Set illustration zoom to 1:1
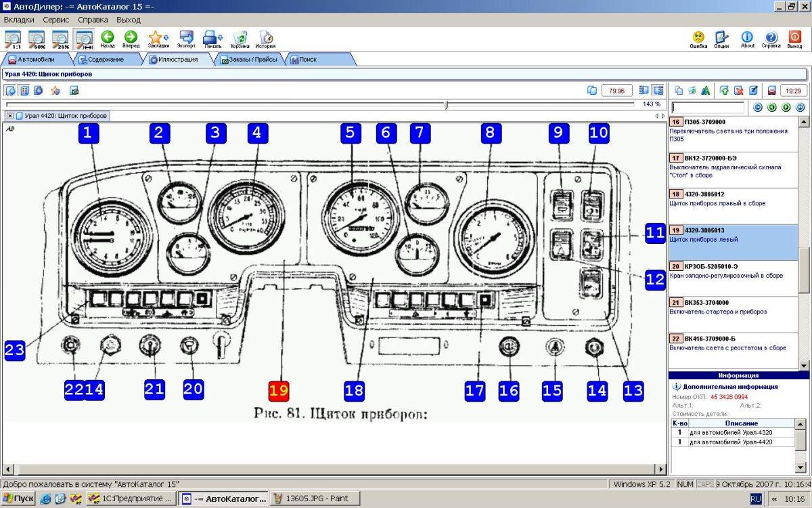 click(13, 39)
